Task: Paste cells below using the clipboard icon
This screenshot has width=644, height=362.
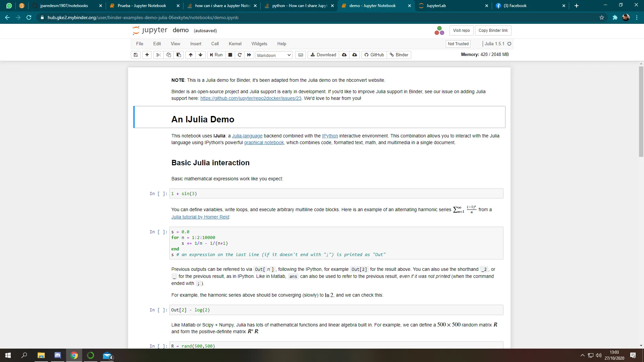Action: (179, 55)
